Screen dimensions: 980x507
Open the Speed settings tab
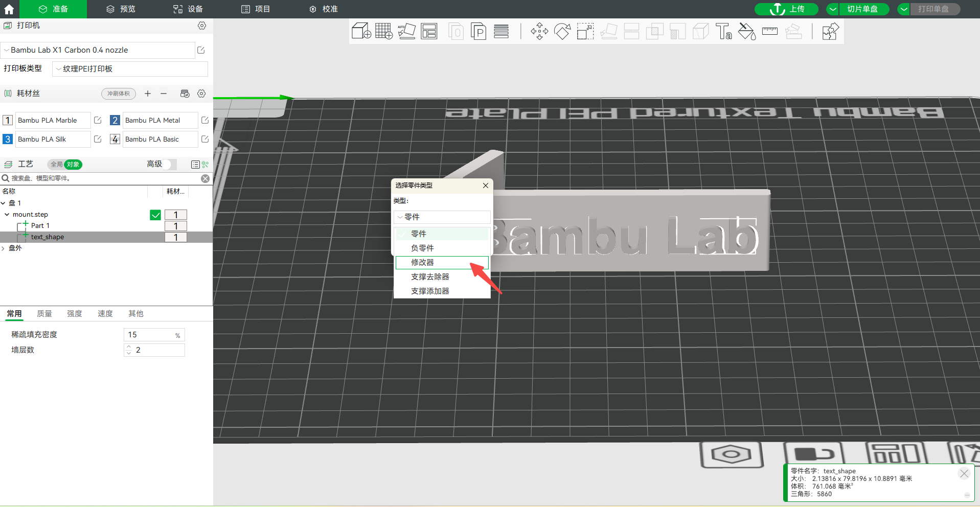[105, 314]
